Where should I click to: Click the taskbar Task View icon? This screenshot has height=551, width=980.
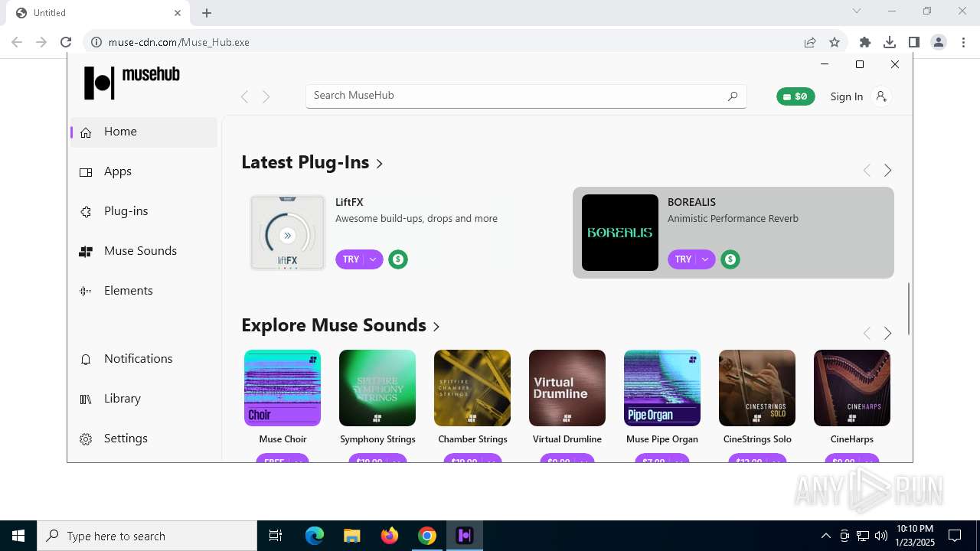pos(276,536)
